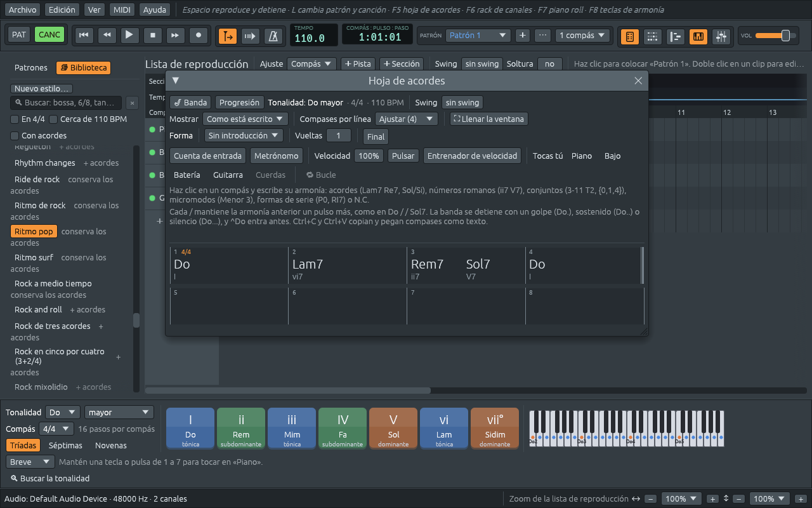This screenshot has width=812, height=508.
Task: Click the Nuevo estilo… button
Action: pos(42,89)
